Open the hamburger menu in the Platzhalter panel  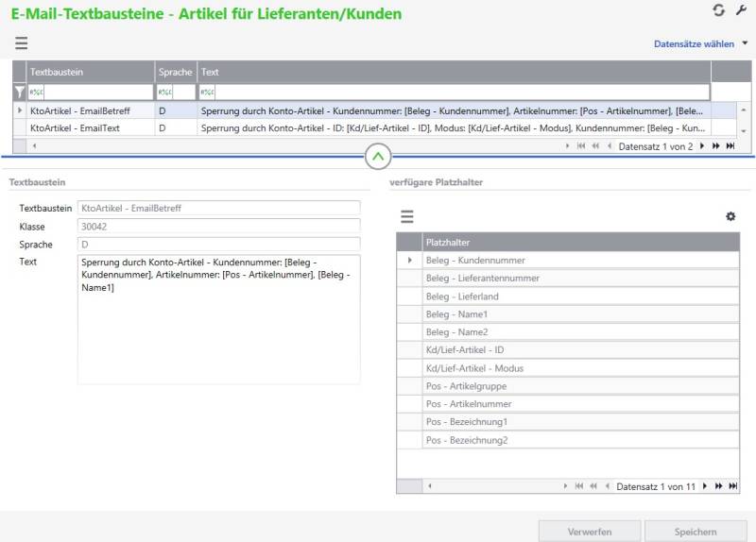pos(406,216)
